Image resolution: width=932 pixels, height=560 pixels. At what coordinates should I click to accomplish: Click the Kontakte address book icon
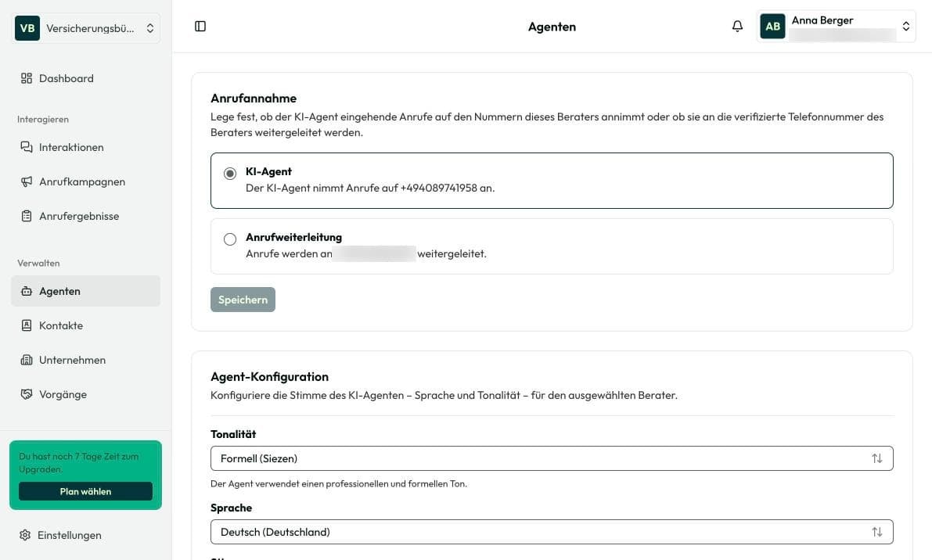point(26,325)
